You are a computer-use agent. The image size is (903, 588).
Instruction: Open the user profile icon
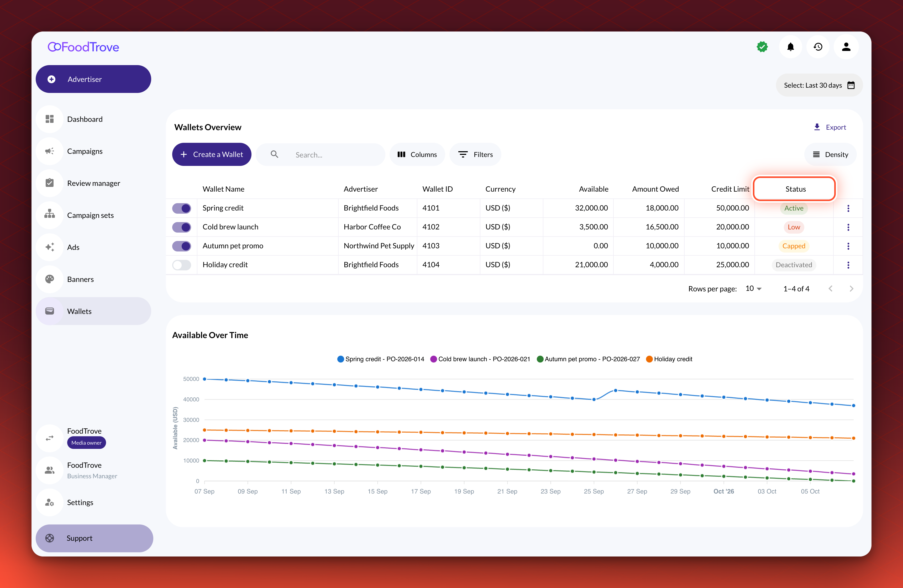tap(846, 47)
